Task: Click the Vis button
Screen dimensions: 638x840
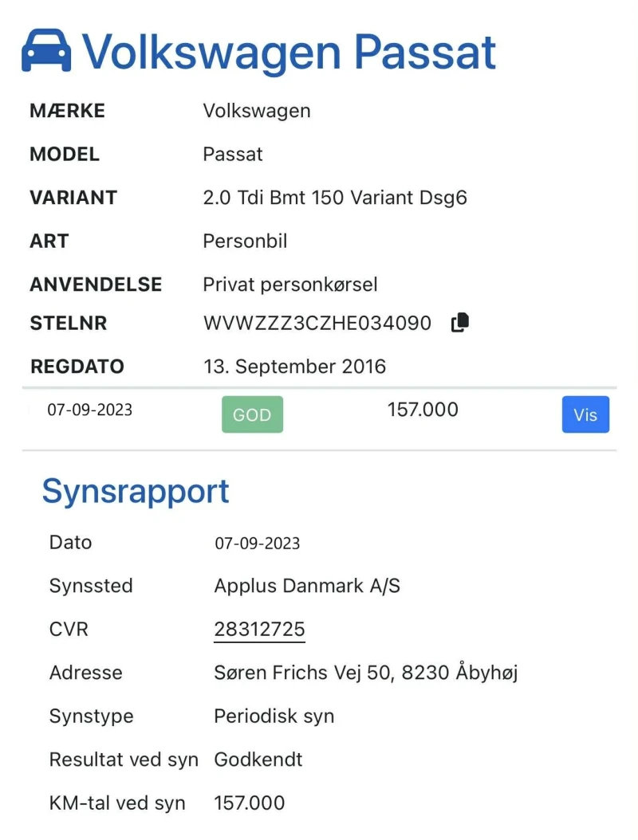Action: [x=585, y=414]
